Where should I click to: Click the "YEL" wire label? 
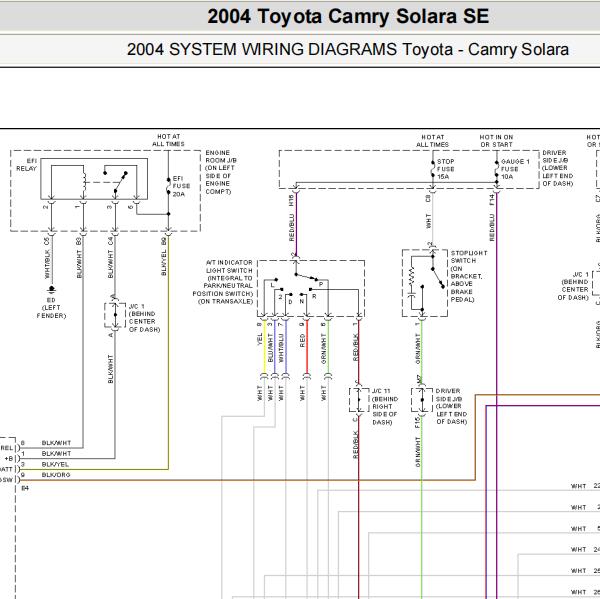click(x=260, y=339)
